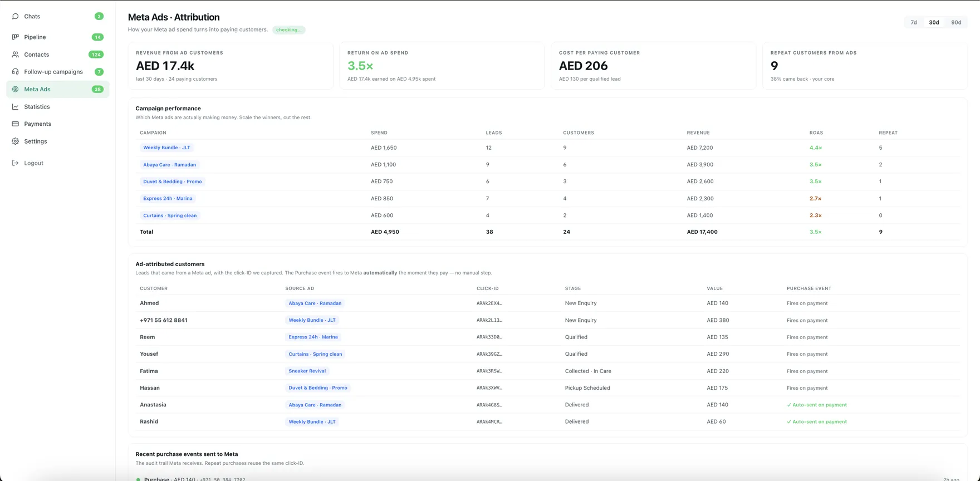Click the 2.7× ROAS value
The width and height of the screenshot is (980, 481).
tap(816, 199)
